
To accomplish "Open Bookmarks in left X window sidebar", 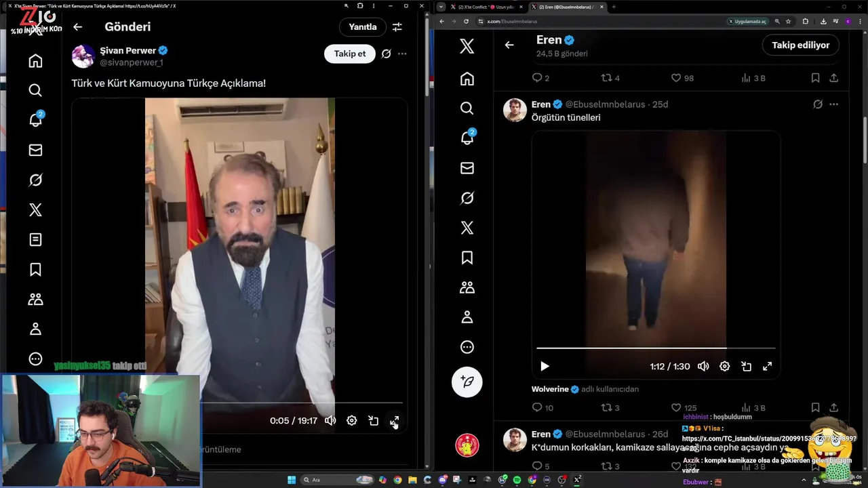I will pos(35,270).
